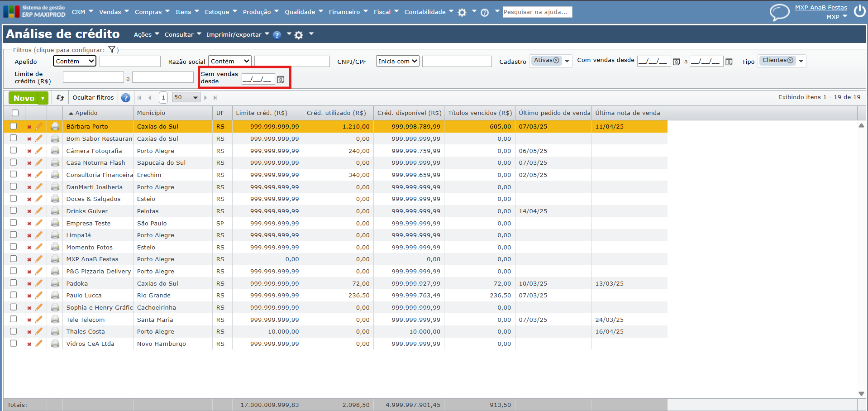This screenshot has height=411, width=868.
Task: Open the Apelido Contém dropdown
Action: [x=75, y=61]
